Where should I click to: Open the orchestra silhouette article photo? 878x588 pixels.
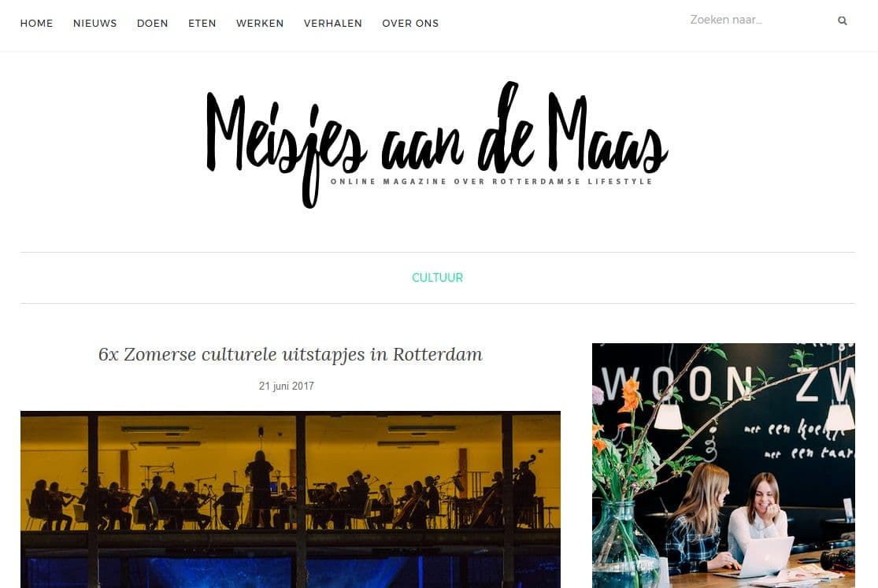tap(290, 500)
